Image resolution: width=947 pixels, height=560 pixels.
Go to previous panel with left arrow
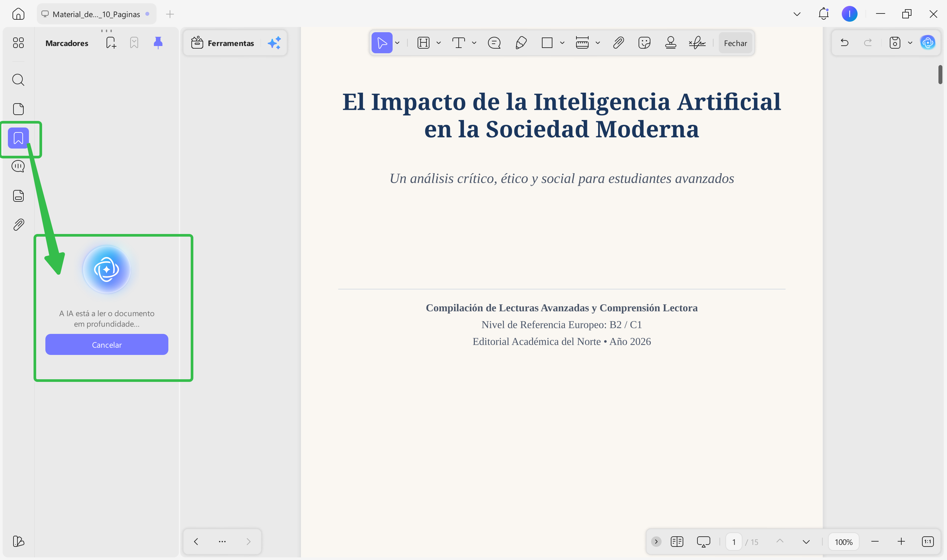point(196,542)
